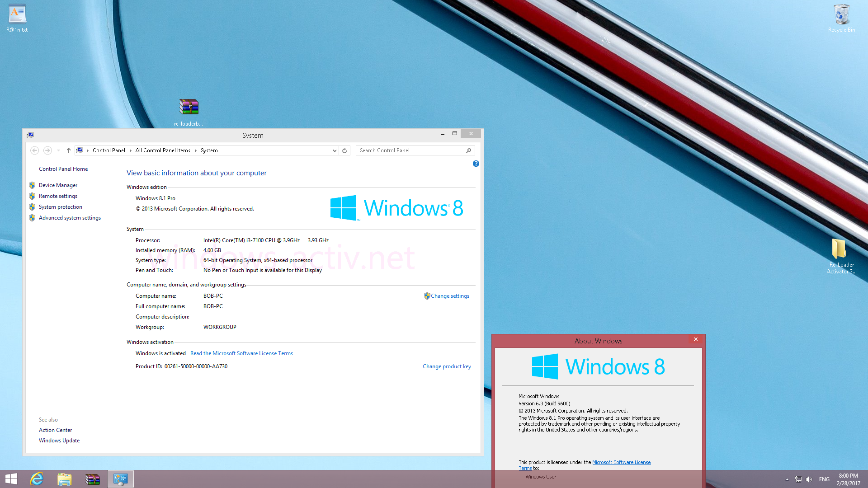Open the R@1n.bt desktop icon

tap(16, 13)
